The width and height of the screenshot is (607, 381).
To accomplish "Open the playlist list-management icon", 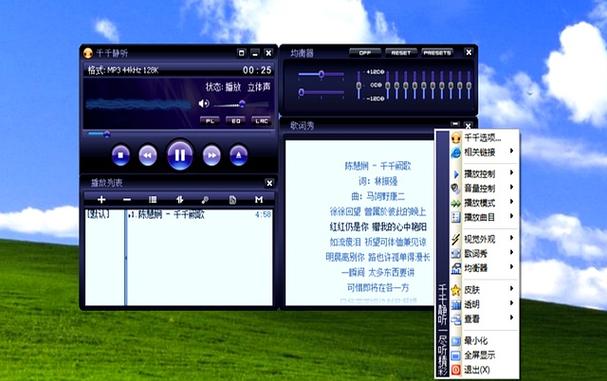I will coord(153,199).
